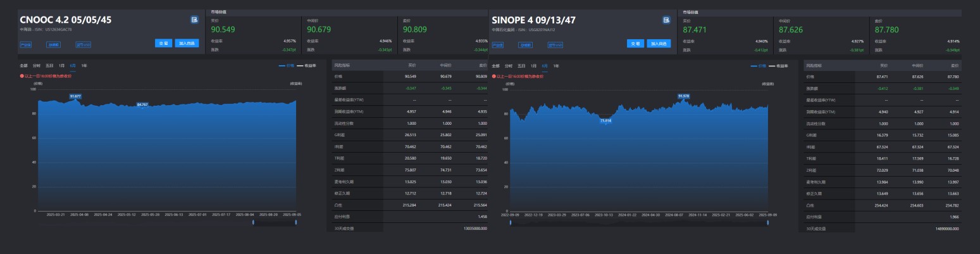Click the 市场估值 heading above CNOOC prices
Viewport: 980px width, 254px height.
(x=219, y=12)
